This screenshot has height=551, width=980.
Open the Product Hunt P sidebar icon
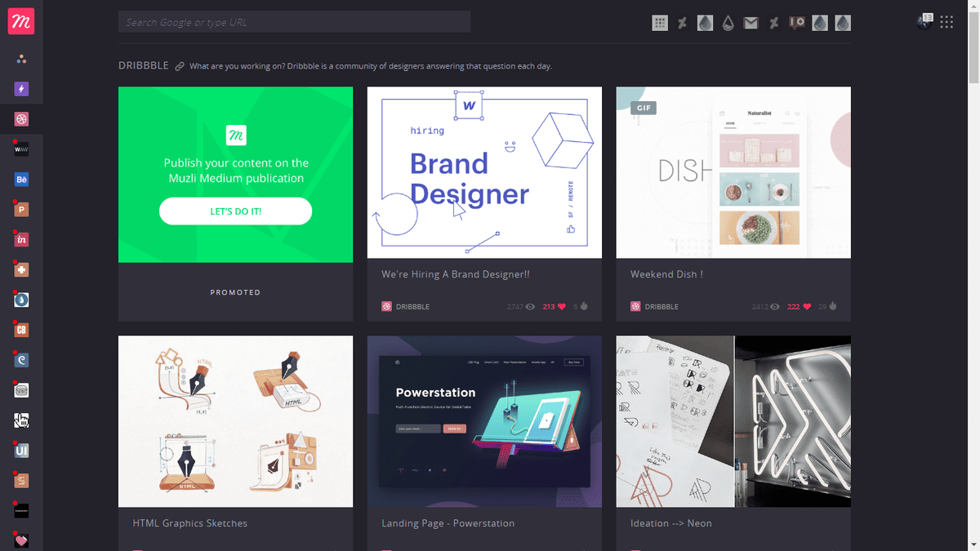click(21, 210)
